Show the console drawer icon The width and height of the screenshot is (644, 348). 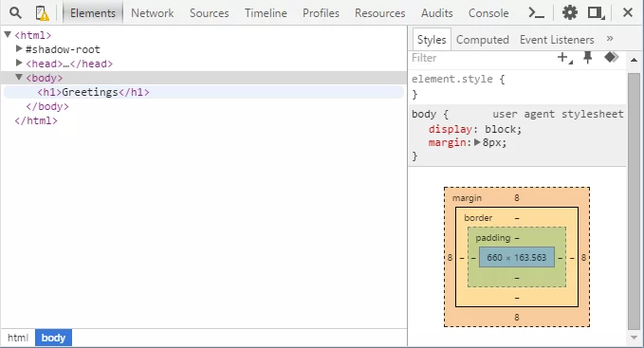[x=536, y=13]
